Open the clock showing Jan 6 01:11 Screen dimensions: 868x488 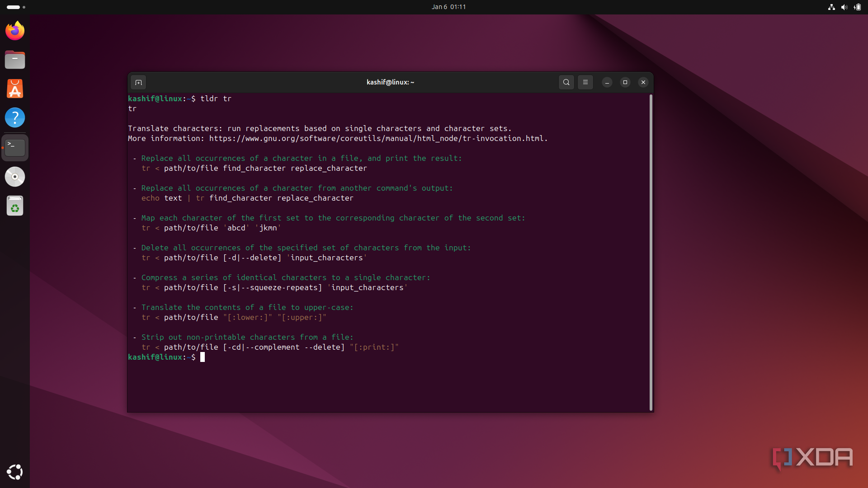coord(448,7)
